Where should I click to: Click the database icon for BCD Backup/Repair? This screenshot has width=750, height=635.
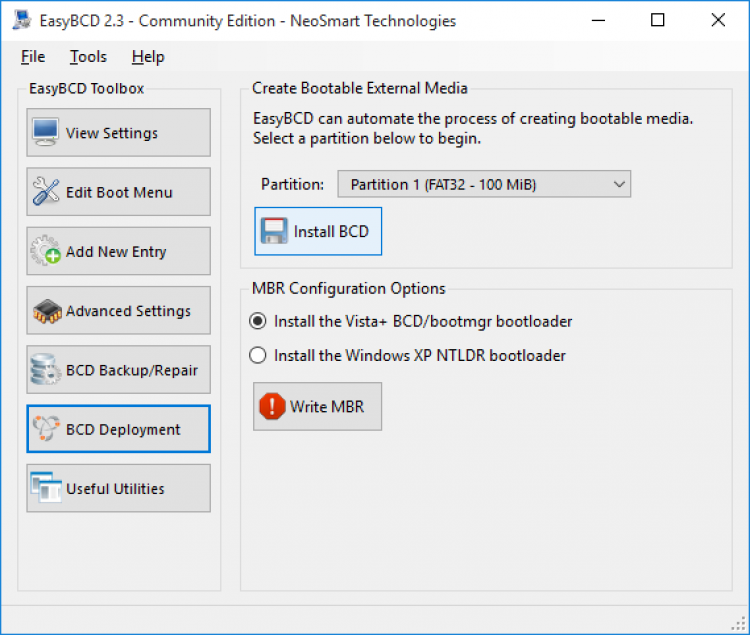pyautogui.click(x=46, y=370)
